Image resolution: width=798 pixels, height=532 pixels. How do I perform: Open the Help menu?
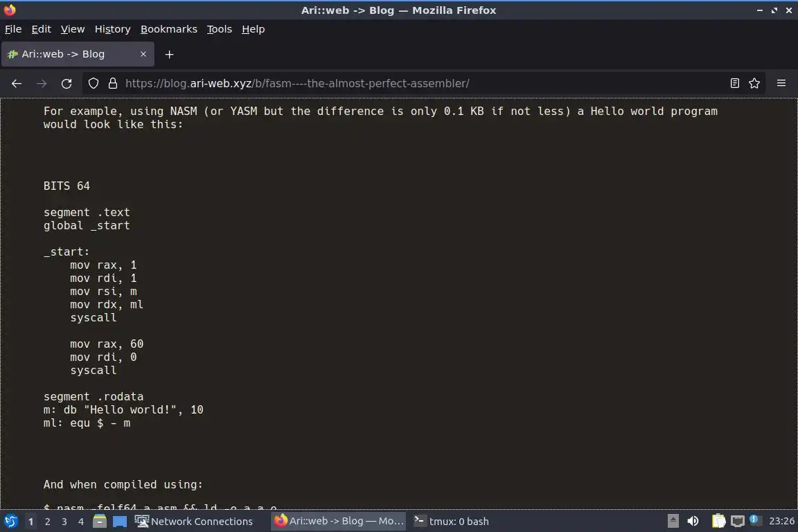click(x=253, y=29)
